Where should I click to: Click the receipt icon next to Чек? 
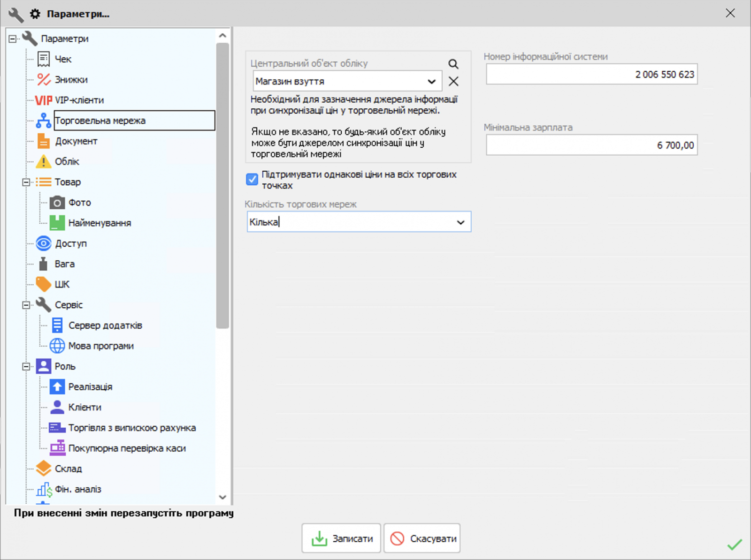(44, 59)
